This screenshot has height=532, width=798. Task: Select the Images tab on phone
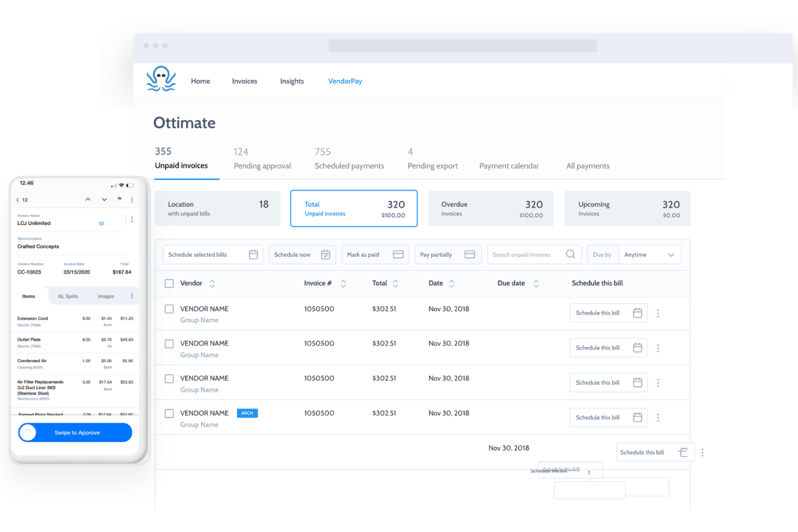106,296
